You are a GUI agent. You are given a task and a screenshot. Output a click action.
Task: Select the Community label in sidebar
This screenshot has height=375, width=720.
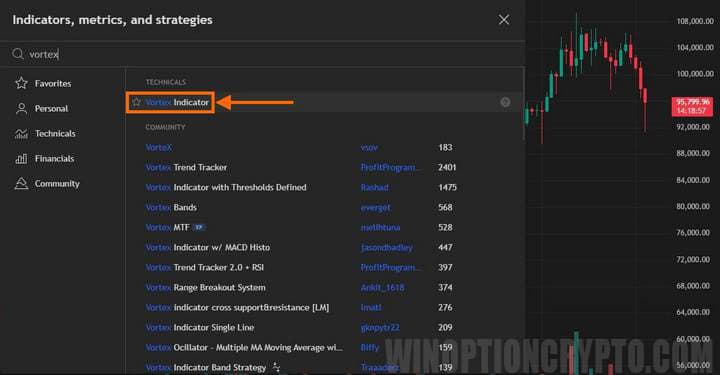click(x=57, y=184)
